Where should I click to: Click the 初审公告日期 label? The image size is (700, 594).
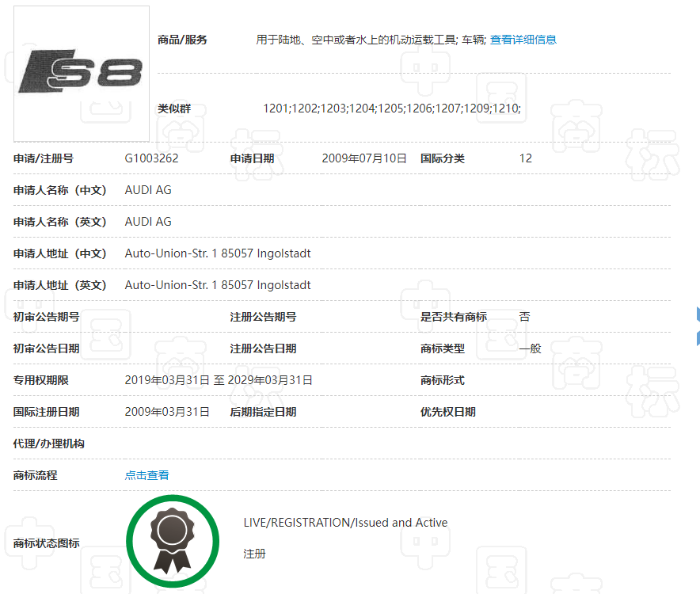[46, 348]
